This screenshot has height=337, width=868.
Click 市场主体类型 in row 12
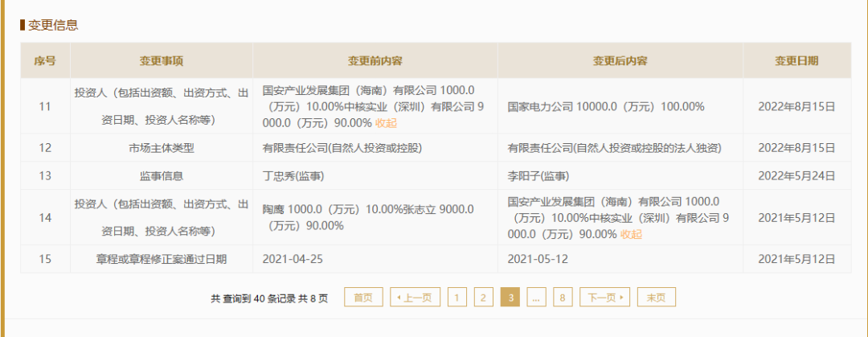pos(161,148)
